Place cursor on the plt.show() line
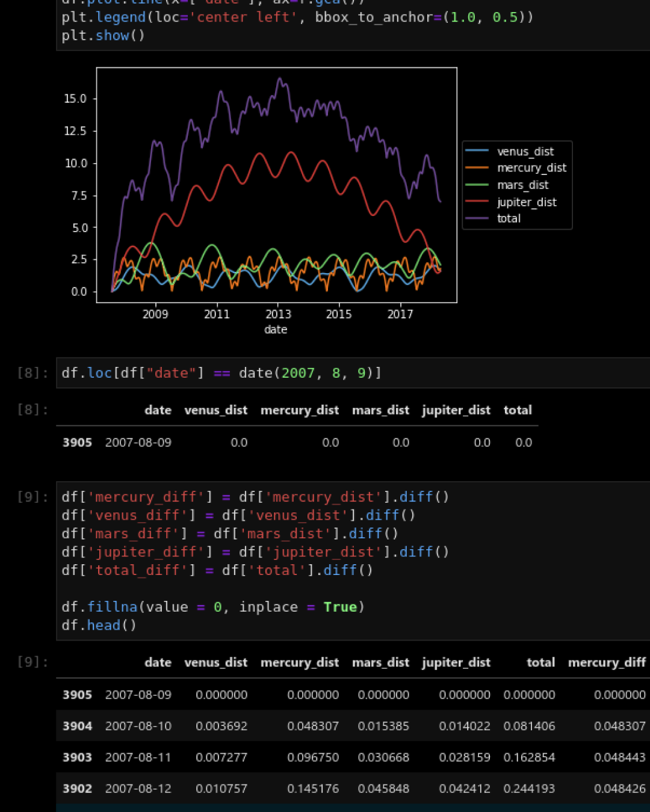650x812 pixels. tap(103, 35)
